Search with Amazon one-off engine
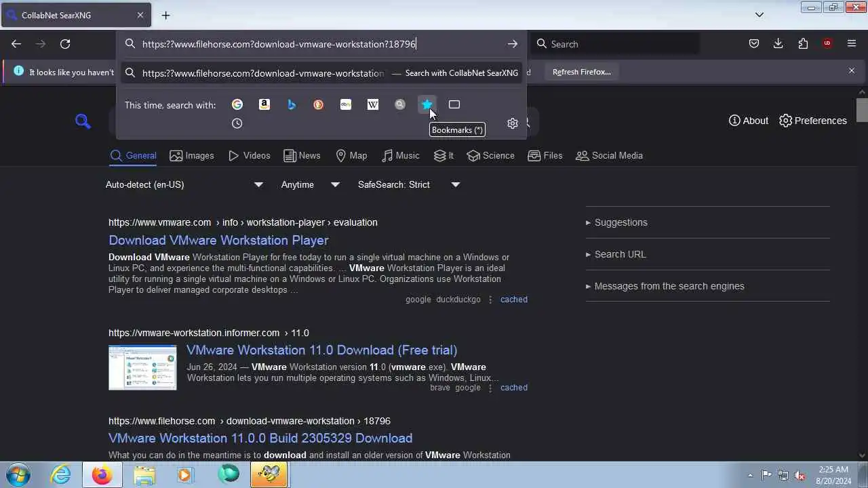868x488 pixels. tap(264, 104)
